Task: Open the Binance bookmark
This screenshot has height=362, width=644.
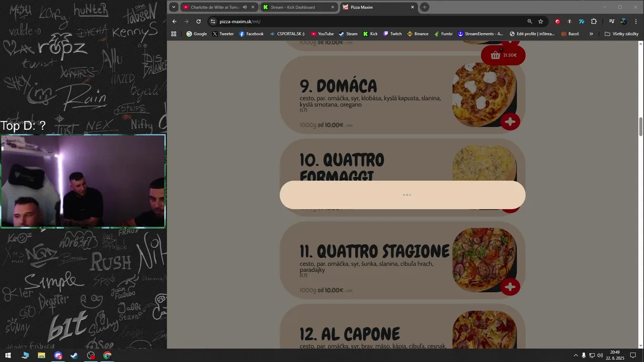Action: tap(418, 34)
